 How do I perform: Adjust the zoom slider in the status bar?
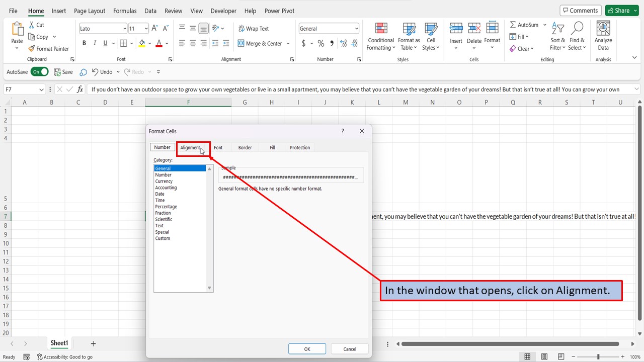(599, 356)
